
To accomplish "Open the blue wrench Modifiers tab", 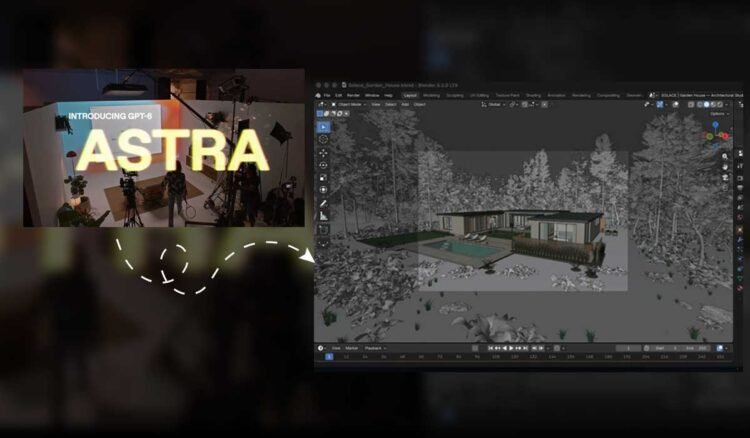I will (x=740, y=239).
